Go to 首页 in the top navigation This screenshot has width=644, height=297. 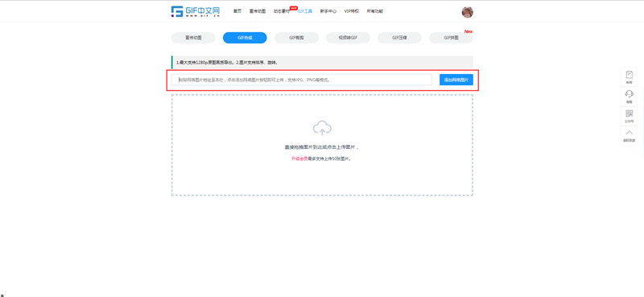pyautogui.click(x=237, y=11)
